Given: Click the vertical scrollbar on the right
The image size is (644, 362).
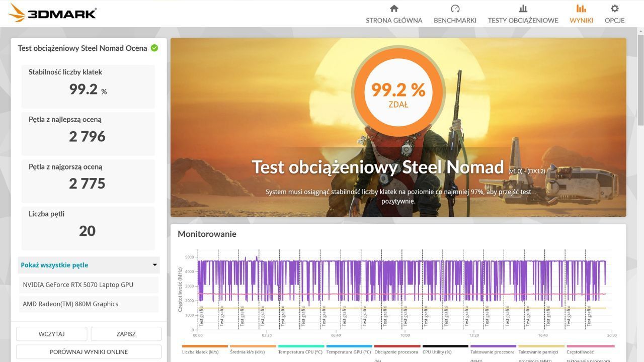Looking at the screenshot, I should tap(640, 80).
